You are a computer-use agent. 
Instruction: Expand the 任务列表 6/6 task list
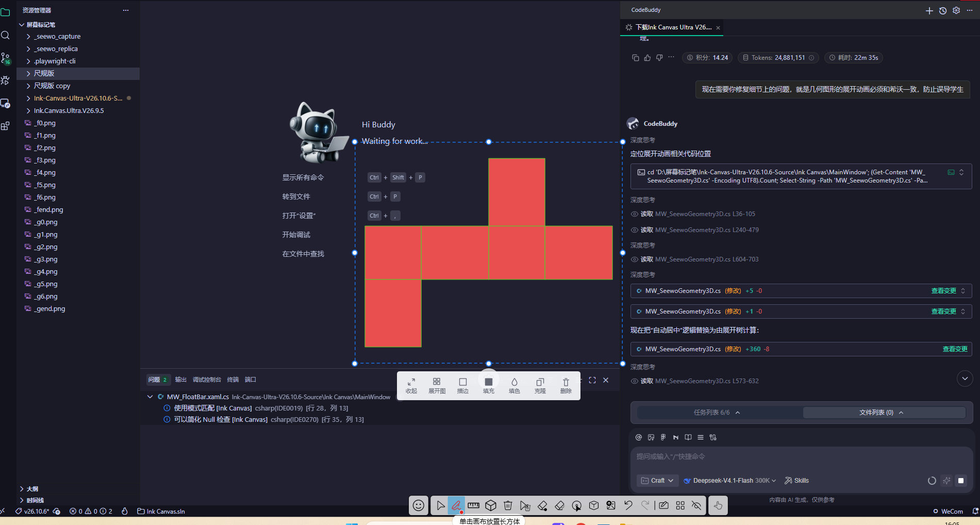[717, 413]
